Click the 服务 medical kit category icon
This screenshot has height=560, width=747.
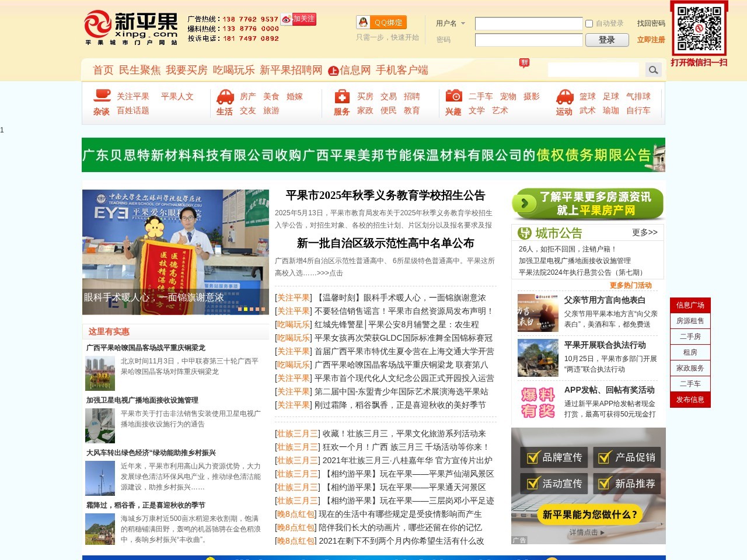tap(342, 96)
